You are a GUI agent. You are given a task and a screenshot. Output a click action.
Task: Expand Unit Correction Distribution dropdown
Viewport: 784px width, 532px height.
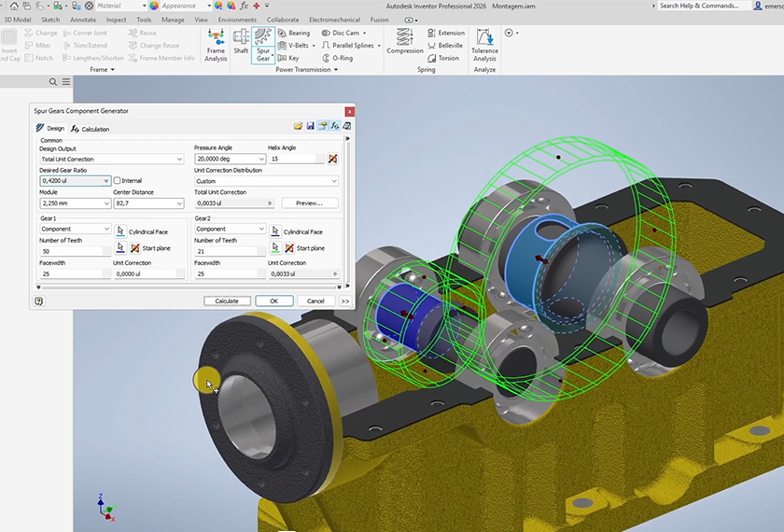click(334, 181)
